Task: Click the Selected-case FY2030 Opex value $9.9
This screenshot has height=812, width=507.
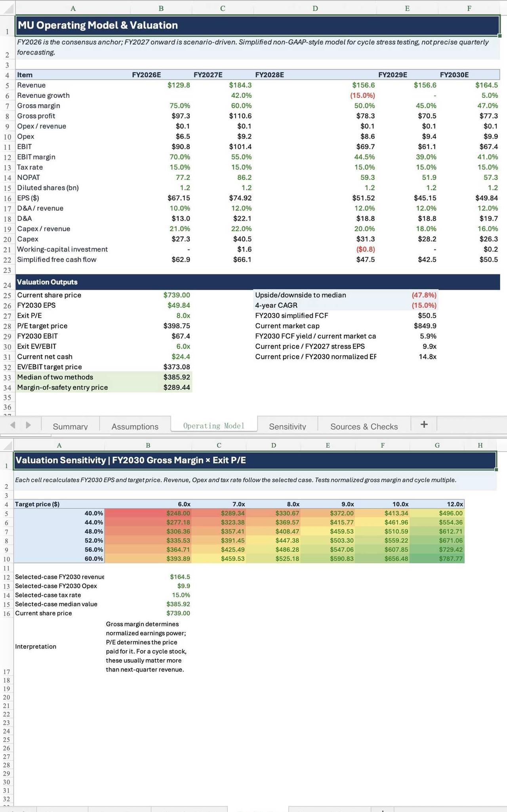Action: click(183, 586)
